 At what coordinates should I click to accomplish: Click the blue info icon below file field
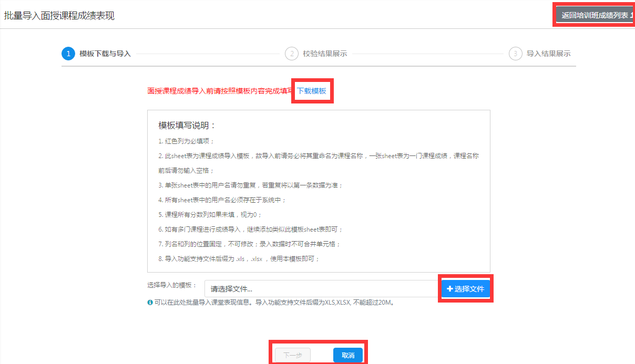point(150,303)
